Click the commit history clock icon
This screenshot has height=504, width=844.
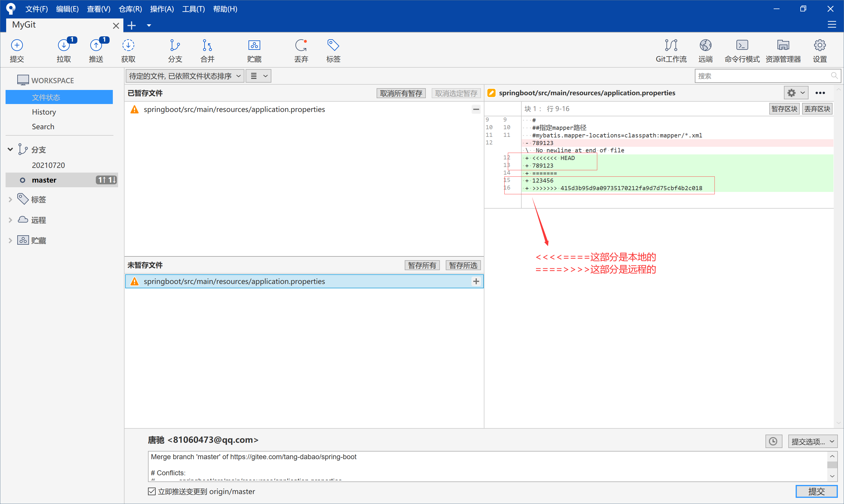pos(773,441)
